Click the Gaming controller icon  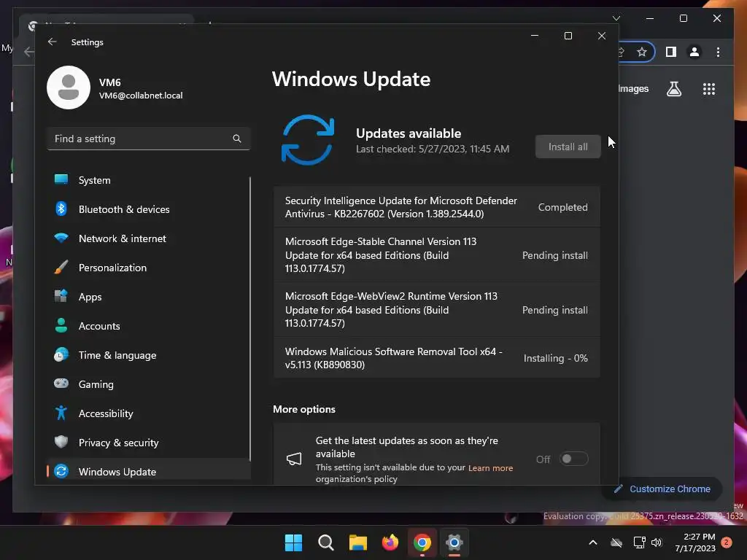click(x=61, y=384)
